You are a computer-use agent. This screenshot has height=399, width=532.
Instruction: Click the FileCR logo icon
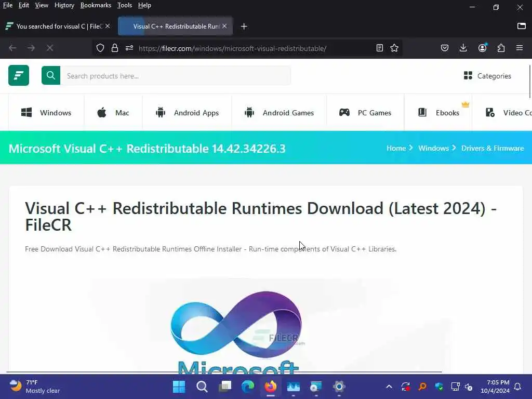[x=19, y=75]
